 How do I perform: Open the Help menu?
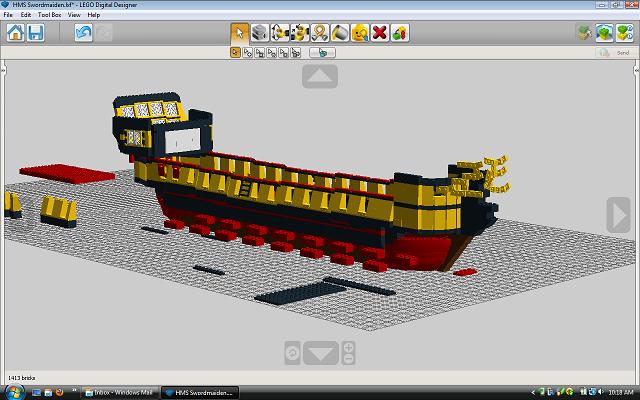point(93,15)
